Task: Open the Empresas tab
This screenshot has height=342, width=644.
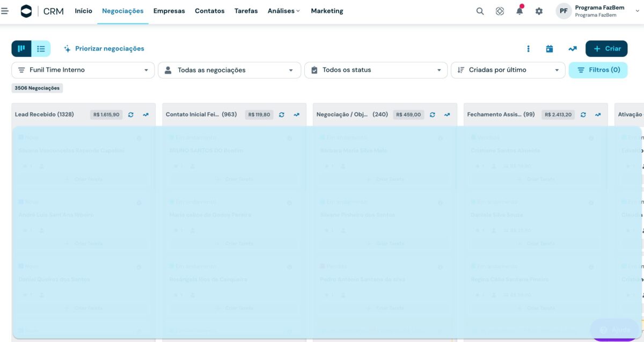Action: coord(169,11)
